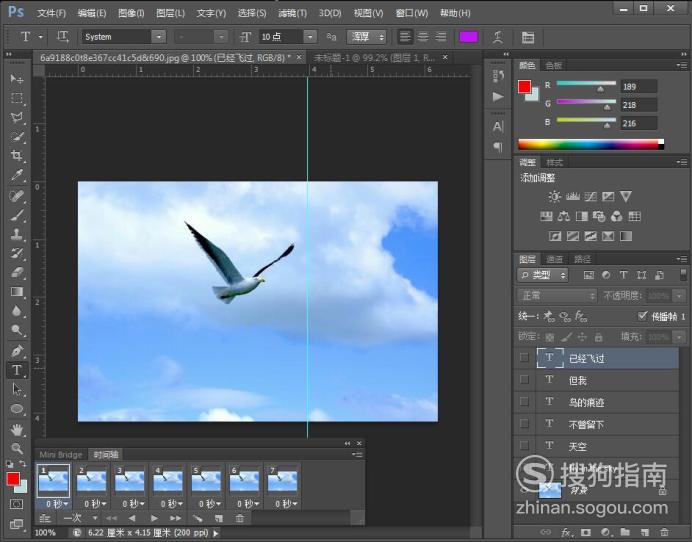
Task: Select the Zoom tool in toolbox
Action: pos(17,448)
